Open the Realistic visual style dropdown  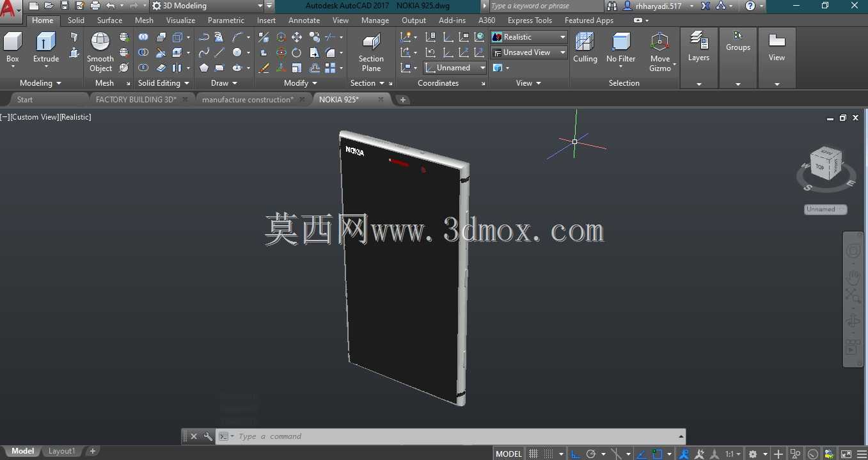[529, 37]
